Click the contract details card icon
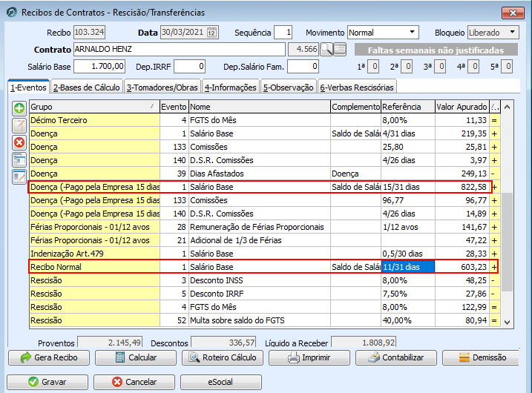532x393 pixels. [x=340, y=50]
